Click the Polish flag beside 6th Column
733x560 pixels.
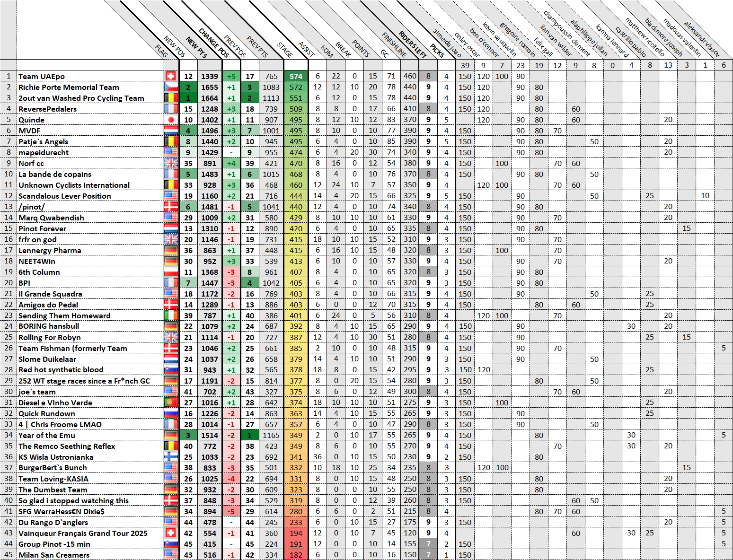tap(171, 272)
